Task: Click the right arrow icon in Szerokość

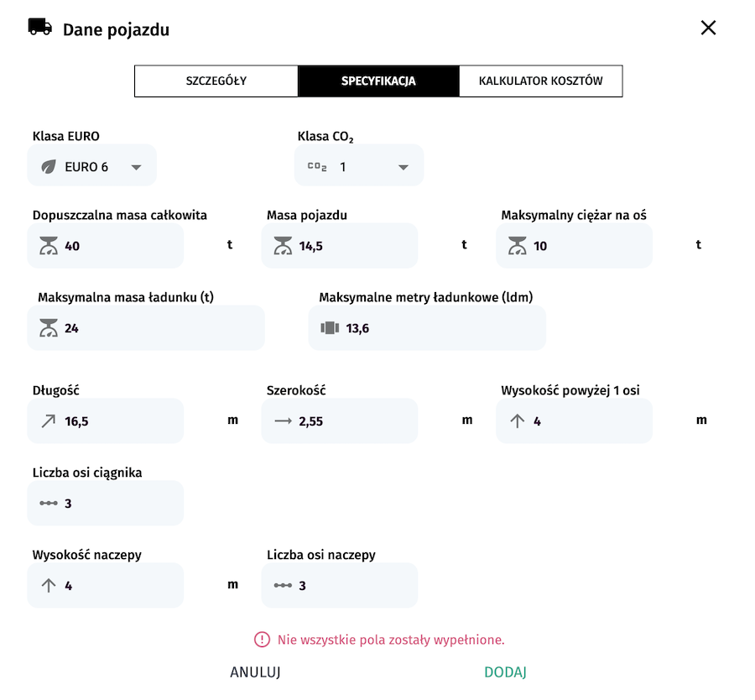Action: pos(283,421)
